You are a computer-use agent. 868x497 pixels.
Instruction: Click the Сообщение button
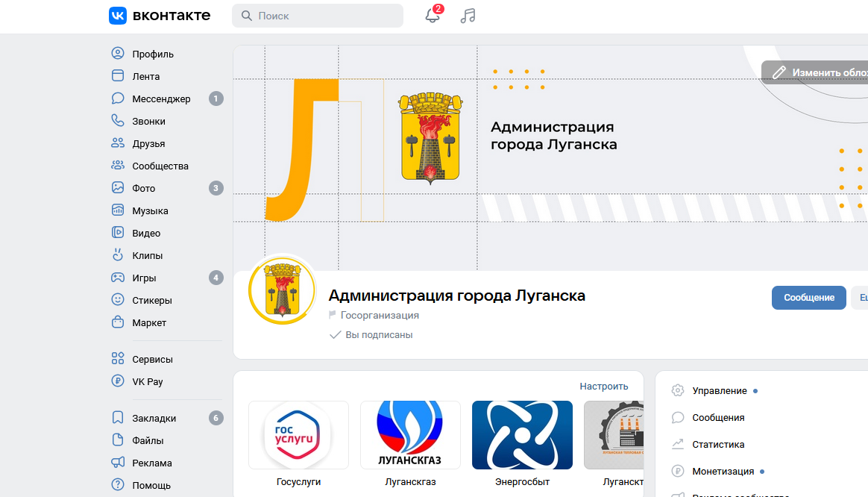click(809, 298)
